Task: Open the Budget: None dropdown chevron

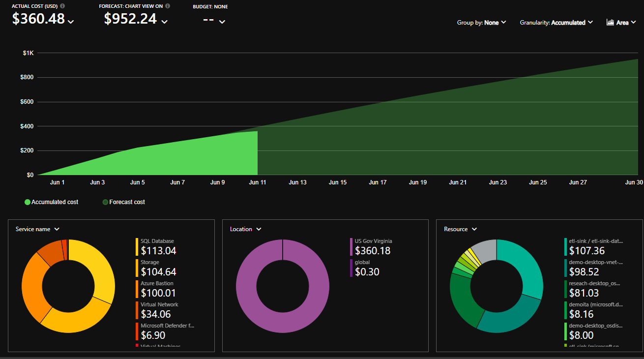Action: (222, 22)
